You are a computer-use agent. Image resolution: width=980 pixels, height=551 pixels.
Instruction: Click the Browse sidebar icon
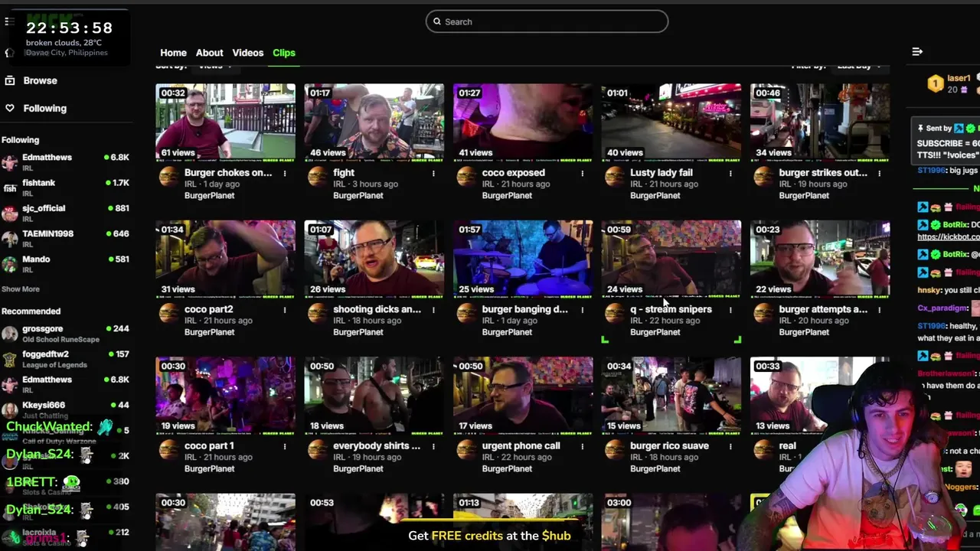point(9,80)
